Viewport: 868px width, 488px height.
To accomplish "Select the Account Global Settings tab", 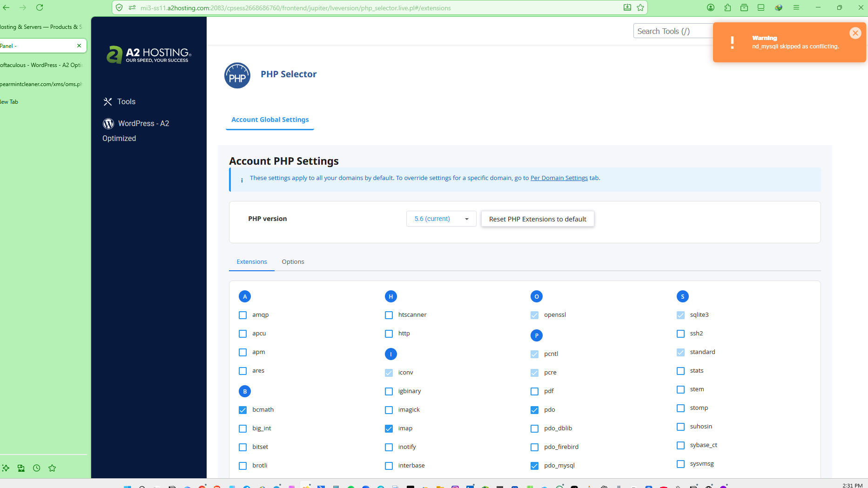I will coord(270,120).
